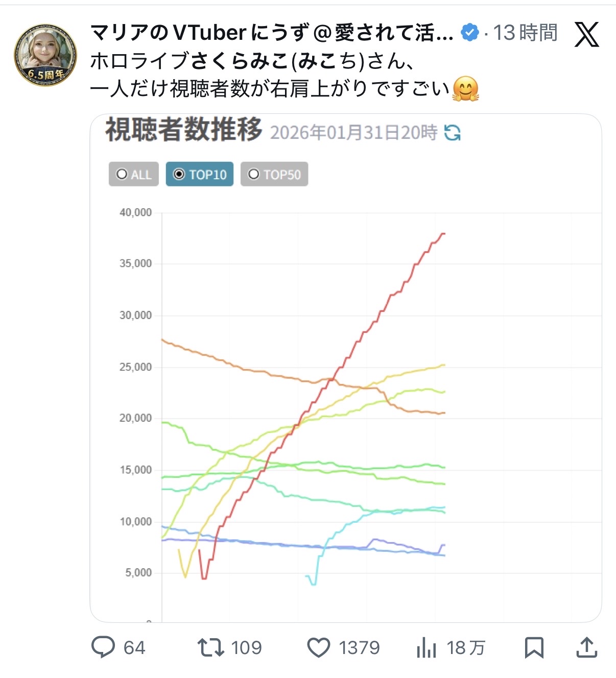The width and height of the screenshot is (616, 678).
Task: Click the red line's highest endpoint
Action: coord(444,233)
